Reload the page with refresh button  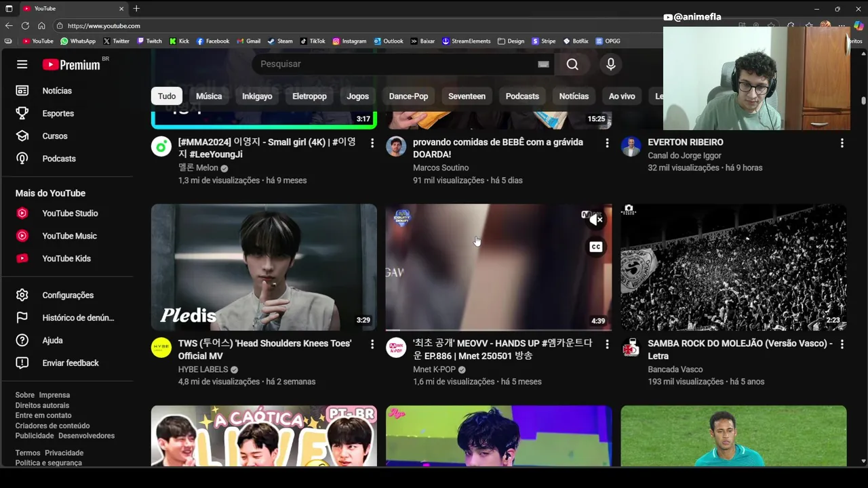point(25,26)
